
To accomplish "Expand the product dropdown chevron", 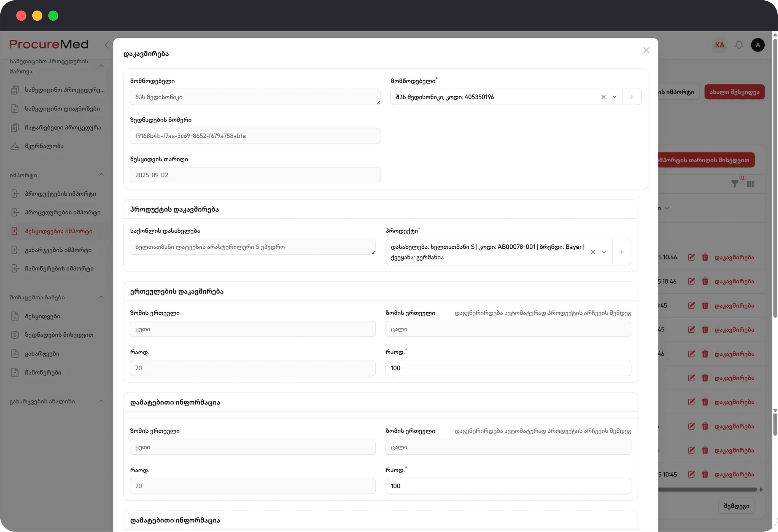I will click(x=604, y=252).
